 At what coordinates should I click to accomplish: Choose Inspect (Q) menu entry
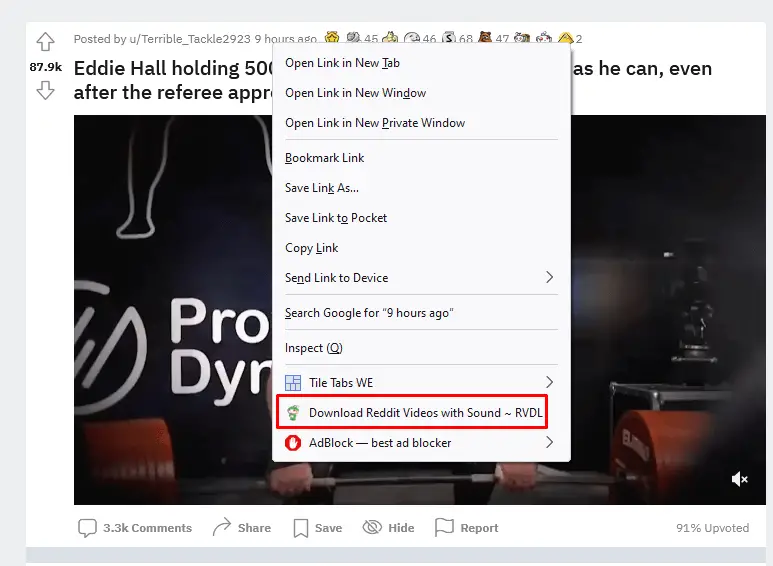pyautogui.click(x=422, y=348)
